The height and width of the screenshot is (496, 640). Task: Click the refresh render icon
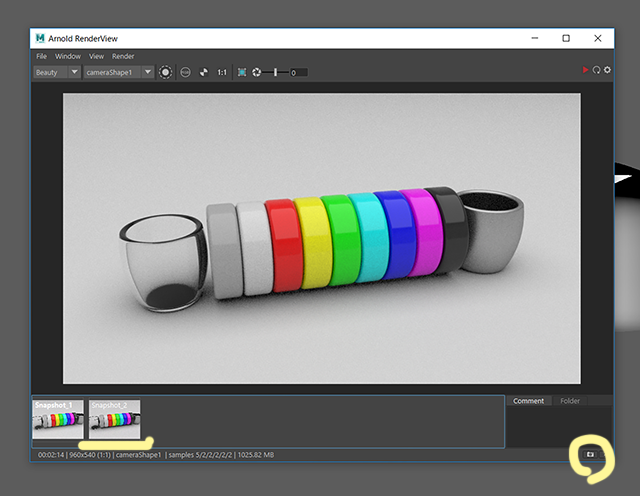point(596,70)
